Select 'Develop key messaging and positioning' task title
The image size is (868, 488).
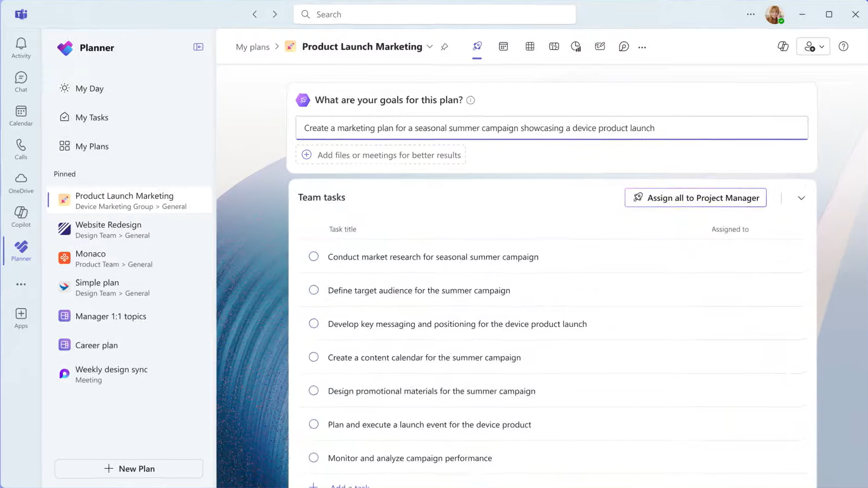click(x=457, y=324)
